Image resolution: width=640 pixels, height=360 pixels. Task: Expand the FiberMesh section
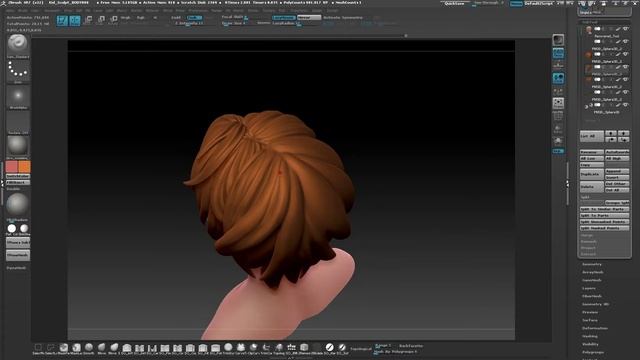point(592,296)
